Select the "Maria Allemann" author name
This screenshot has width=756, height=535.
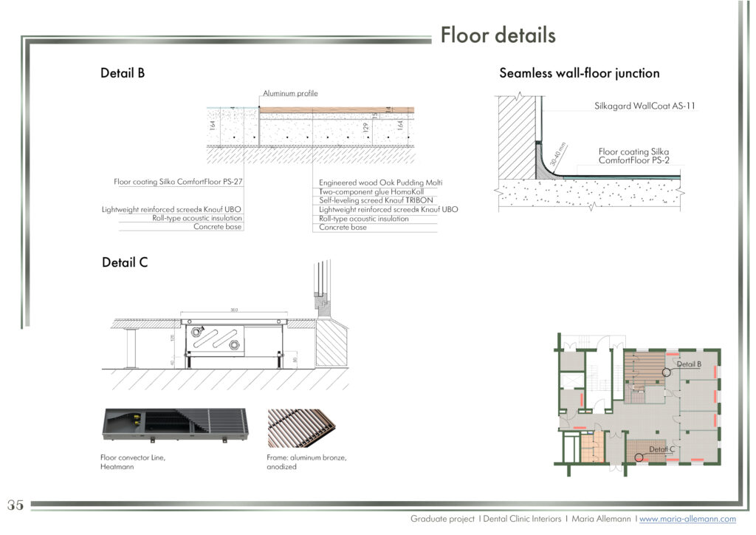tap(601, 519)
